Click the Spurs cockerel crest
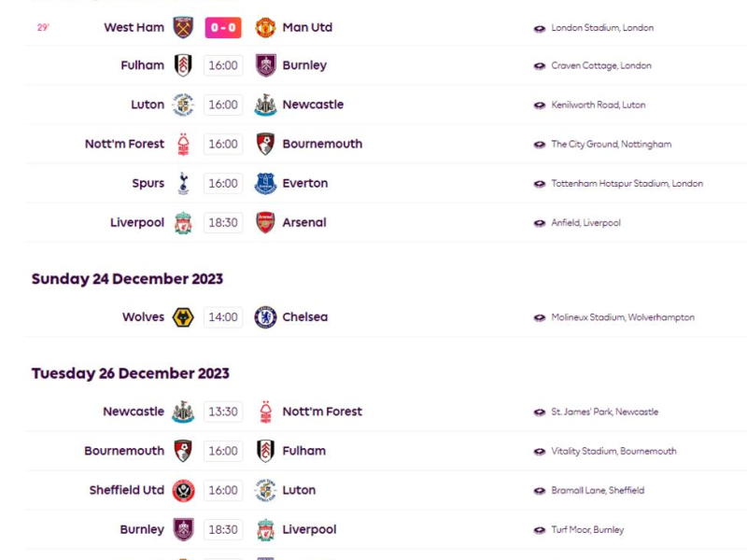Viewport: 747px width, 560px height. [183, 184]
